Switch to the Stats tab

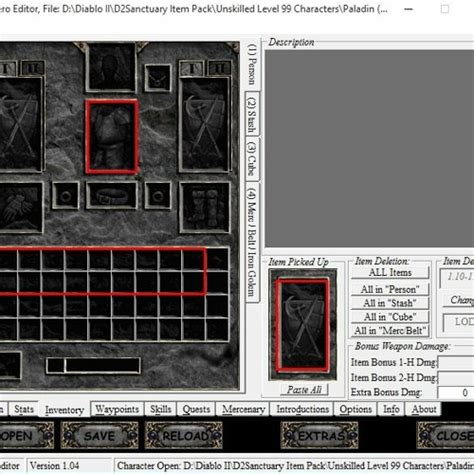pos(24,409)
